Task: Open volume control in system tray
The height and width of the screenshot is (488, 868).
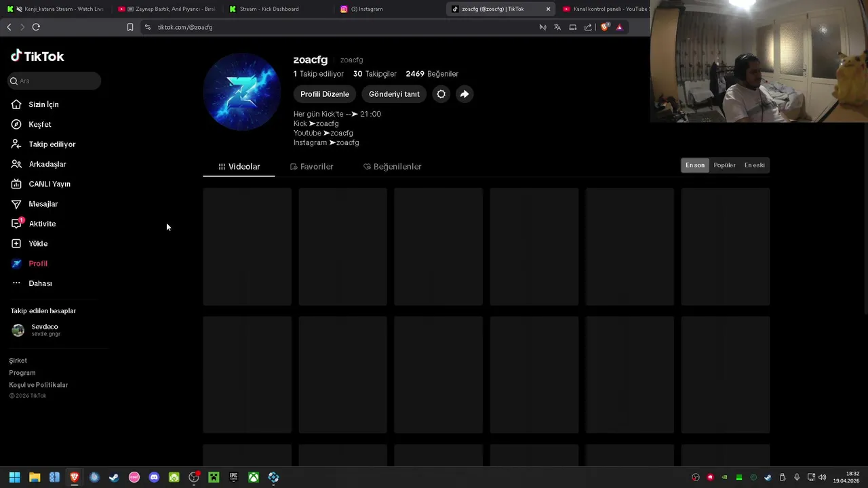Action: (823, 477)
